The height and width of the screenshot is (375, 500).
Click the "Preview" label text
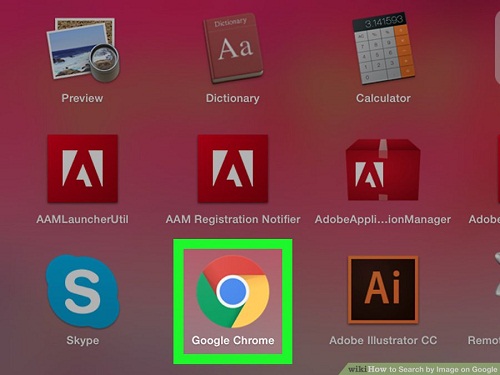click(x=82, y=98)
